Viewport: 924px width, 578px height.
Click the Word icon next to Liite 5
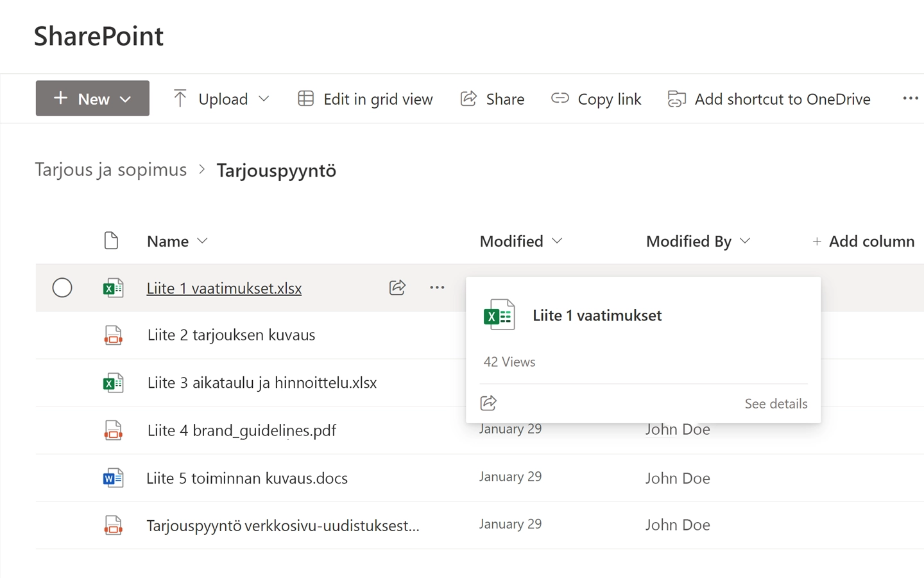[x=114, y=478]
